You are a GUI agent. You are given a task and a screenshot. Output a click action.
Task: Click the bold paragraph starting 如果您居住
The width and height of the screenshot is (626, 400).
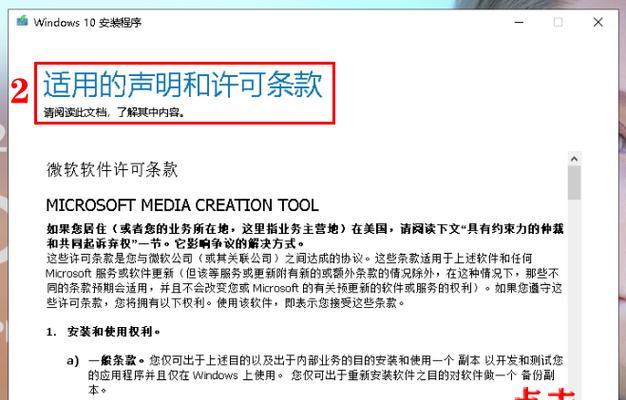[305, 236]
